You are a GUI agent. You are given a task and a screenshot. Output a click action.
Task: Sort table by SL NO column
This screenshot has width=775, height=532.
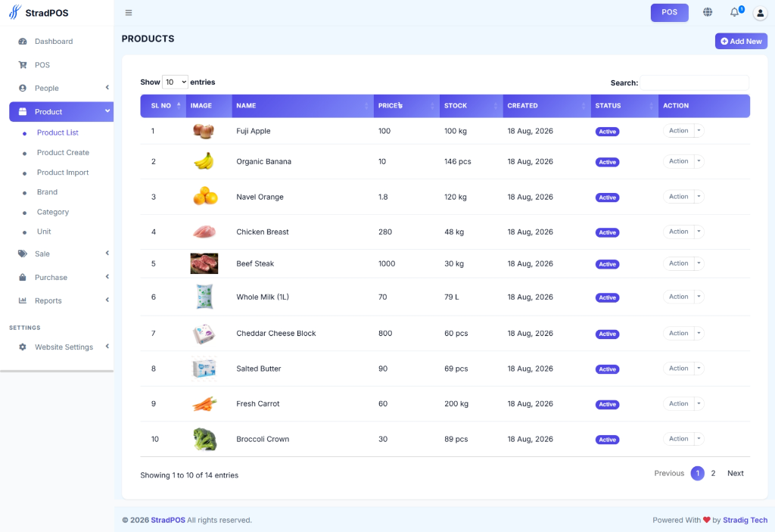tap(163, 106)
